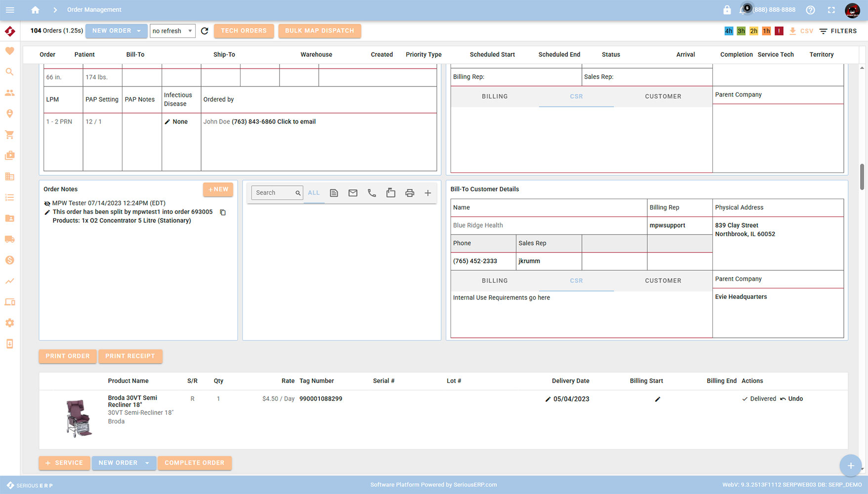This screenshot has height=494, width=868.
Task: Switch to the Billing tab in Bill-To details
Action: tap(495, 281)
